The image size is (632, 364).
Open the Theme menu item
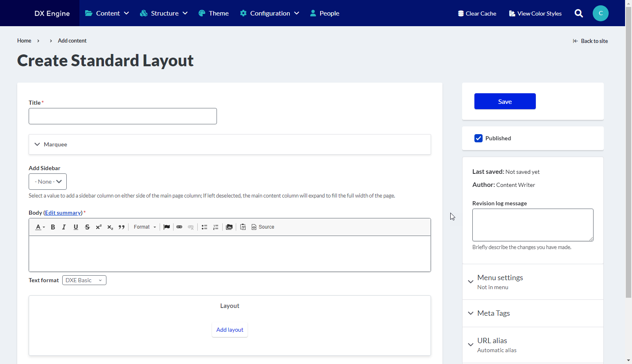coord(213,13)
